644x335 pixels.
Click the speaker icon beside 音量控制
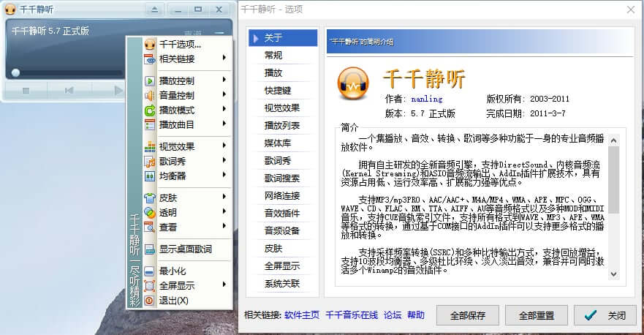pyautogui.click(x=150, y=96)
